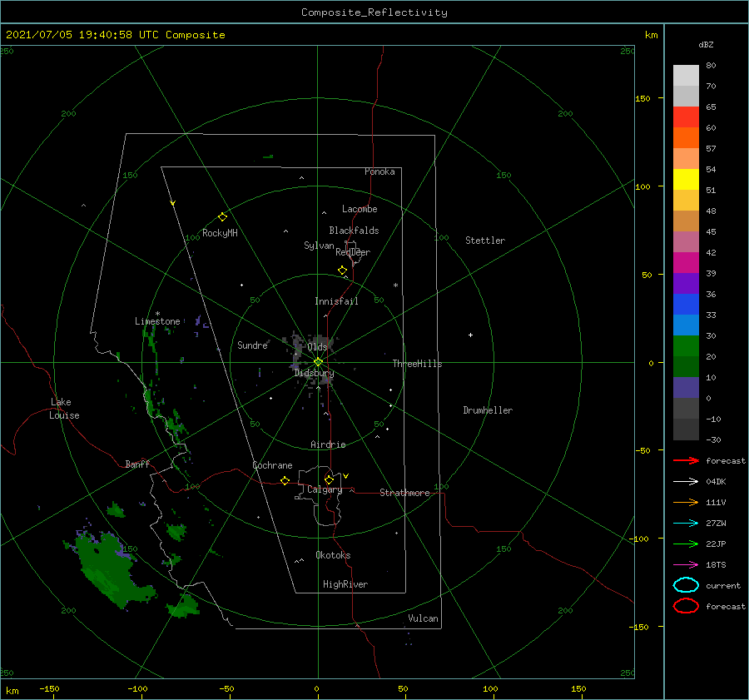Select the 20 dBZ green color swatch
Screen dimensions: 749x700
tap(686, 346)
